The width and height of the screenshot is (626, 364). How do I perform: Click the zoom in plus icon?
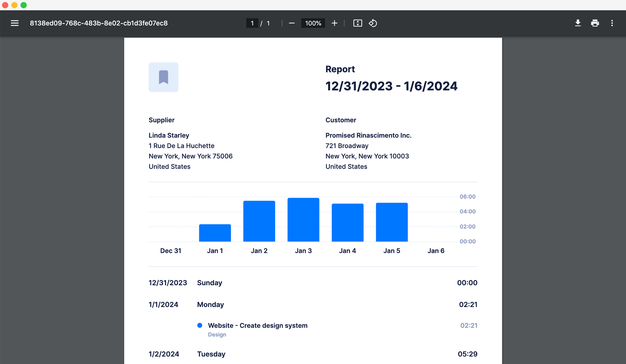pyautogui.click(x=334, y=23)
